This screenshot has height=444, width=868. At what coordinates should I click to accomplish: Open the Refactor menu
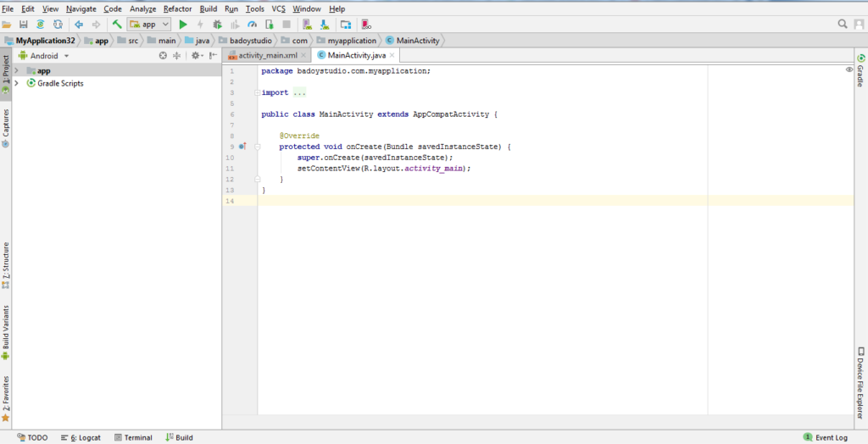[x=177, y=8]
